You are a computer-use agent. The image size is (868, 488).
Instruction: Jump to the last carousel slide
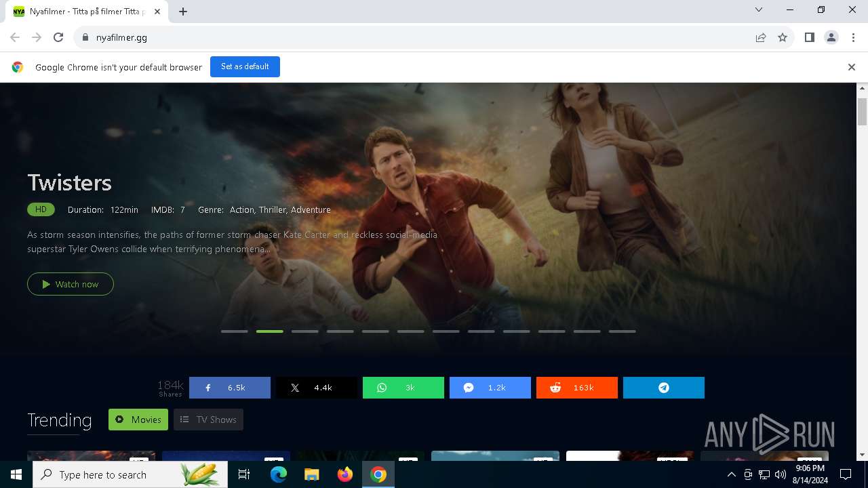pos(623,331)
